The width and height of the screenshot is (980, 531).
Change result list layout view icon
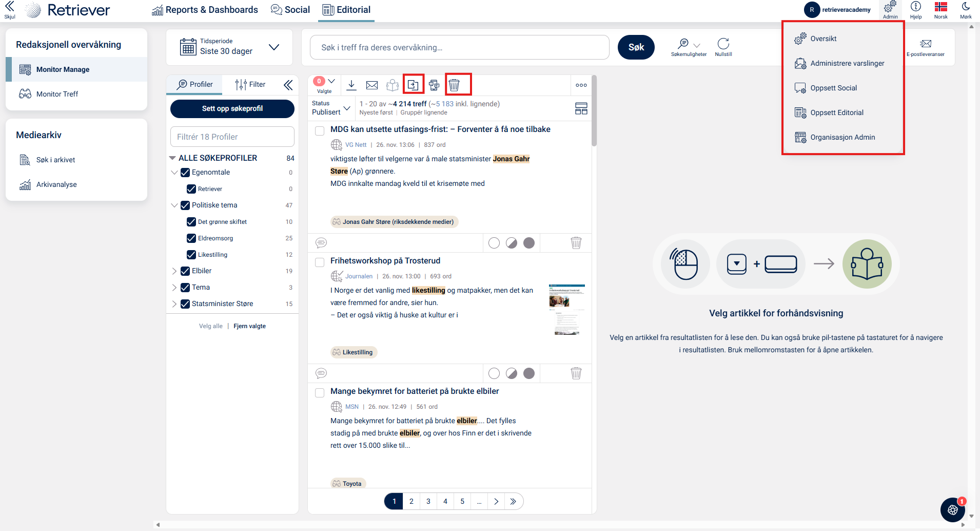(x=581, y=108)
